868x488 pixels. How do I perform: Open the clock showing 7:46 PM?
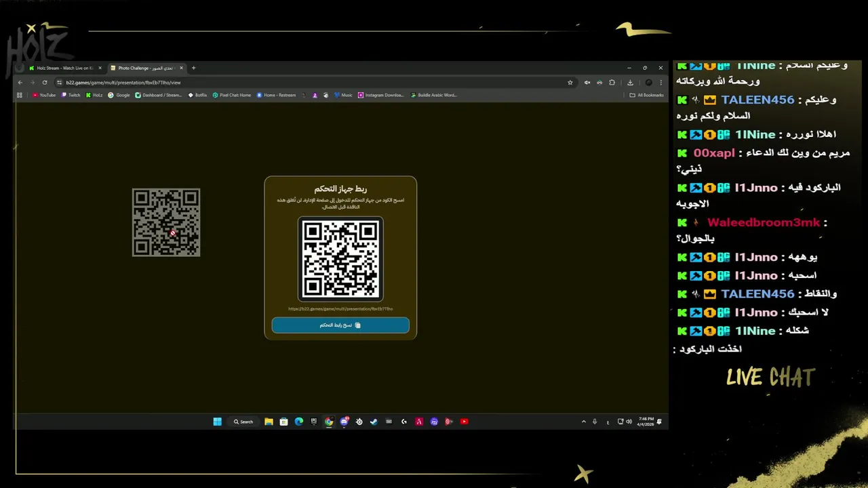tap(645, 422)
